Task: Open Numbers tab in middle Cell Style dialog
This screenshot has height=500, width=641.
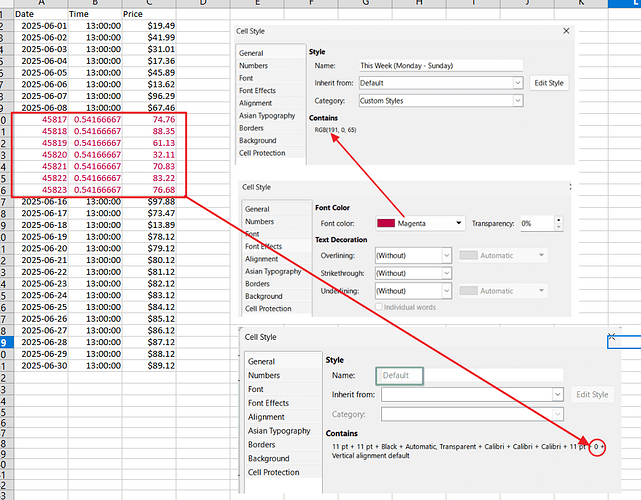Action: click(x=260, y=222)
